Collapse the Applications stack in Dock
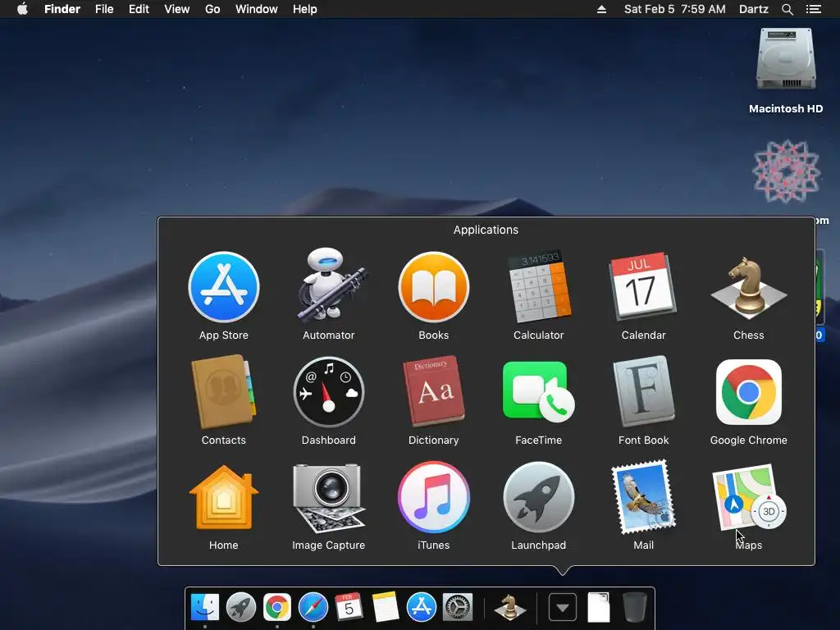The image size is (840, 630). [563, 608]
